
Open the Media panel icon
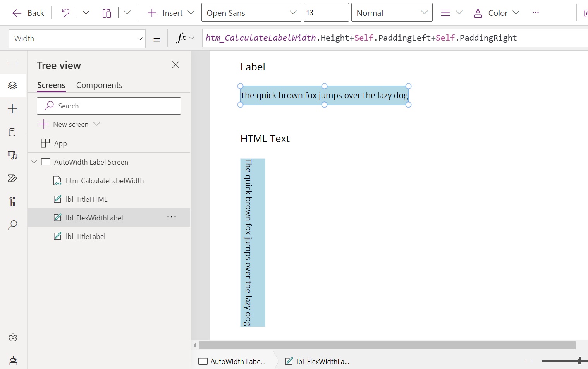12,155
